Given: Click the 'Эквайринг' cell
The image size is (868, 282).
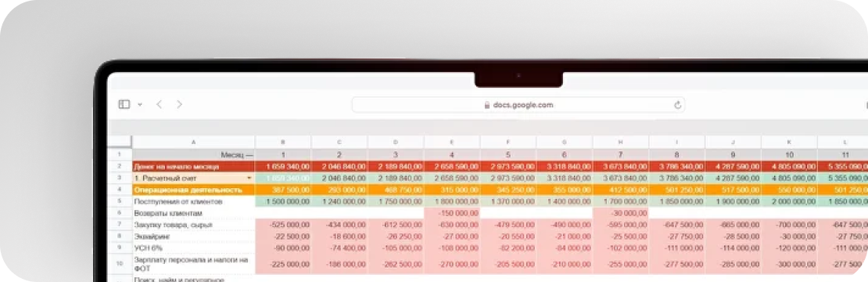Looking at the screenshot, I should [x=194, y=237].
